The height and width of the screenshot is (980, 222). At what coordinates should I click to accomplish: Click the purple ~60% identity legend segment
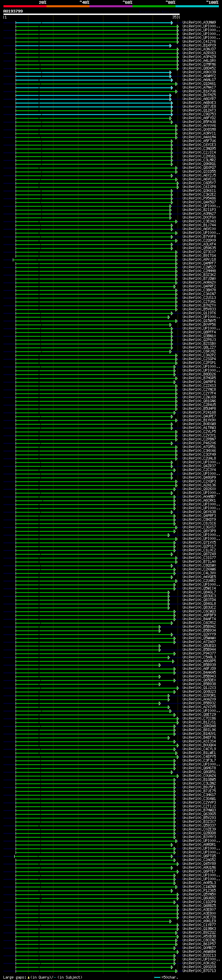(x=111, y=6)
